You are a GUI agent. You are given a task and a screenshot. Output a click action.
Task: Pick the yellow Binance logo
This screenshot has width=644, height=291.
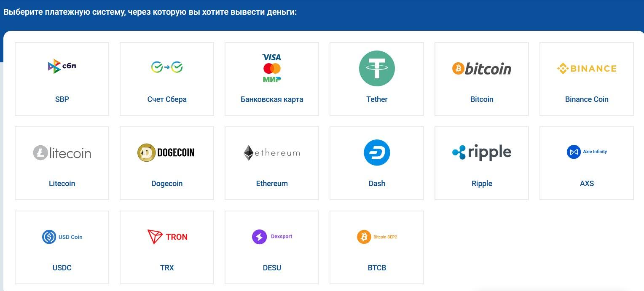[587, 68]
